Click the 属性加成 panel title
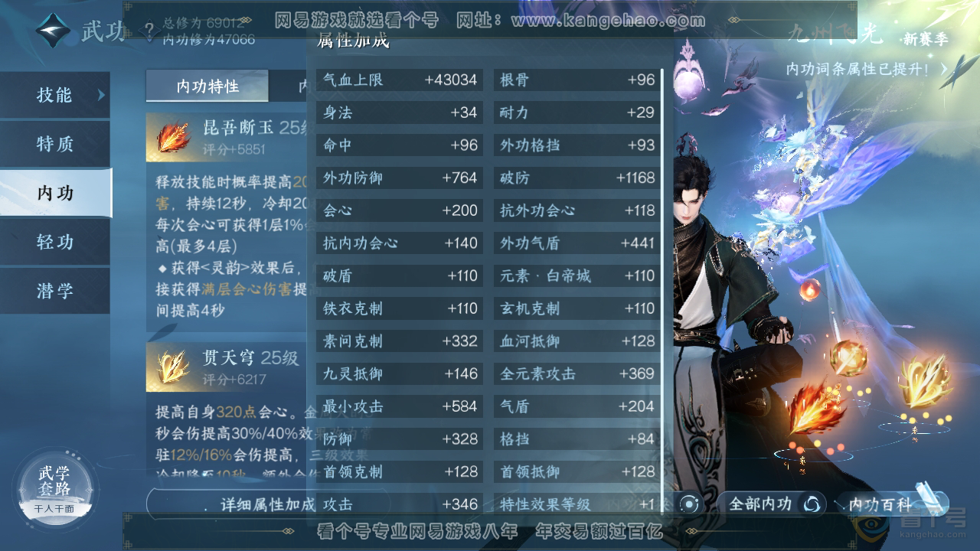 click(353, 41)
